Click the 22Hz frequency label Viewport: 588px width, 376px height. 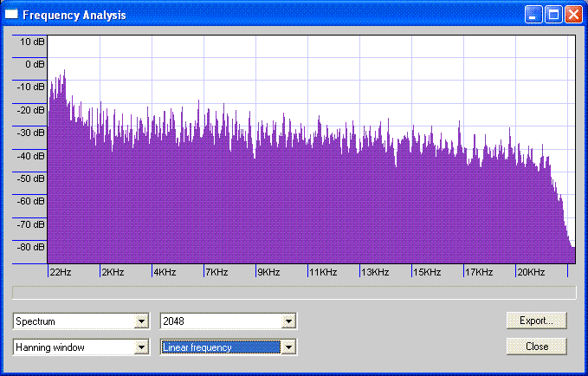tap(61, 272)
